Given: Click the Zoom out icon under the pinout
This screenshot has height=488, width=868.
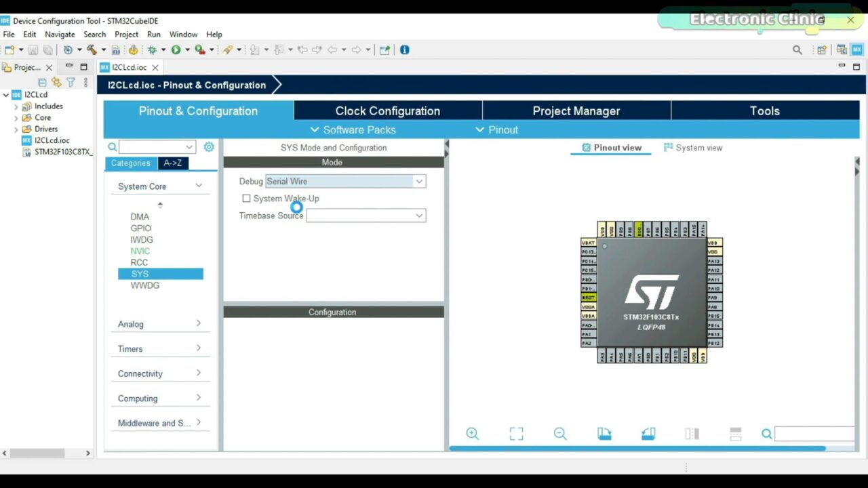Looking at the screenshot, I should [560, 434].
